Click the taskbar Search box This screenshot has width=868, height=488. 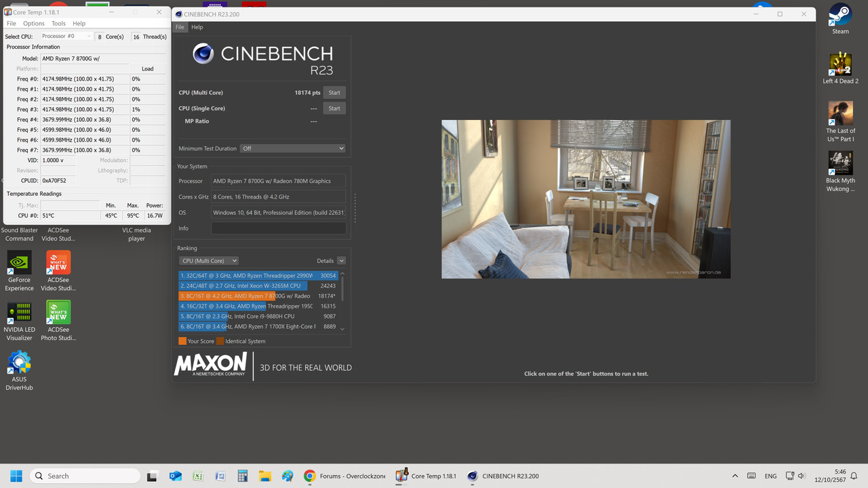pos(85,476)
